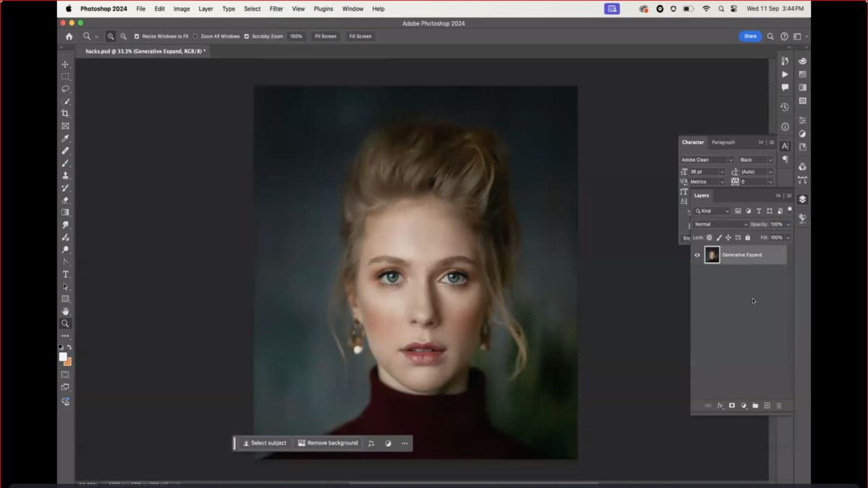This screenshot has height=488, width=868.
Task: Create a new layer in Layers panel
Action: (x=767, y=406)
